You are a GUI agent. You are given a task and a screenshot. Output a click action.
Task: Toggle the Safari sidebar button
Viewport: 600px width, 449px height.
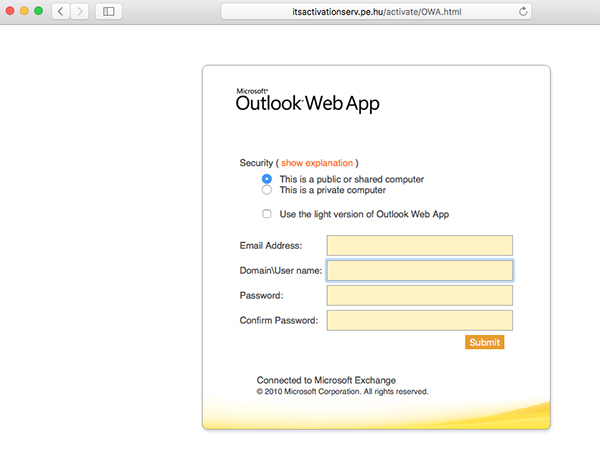(109, 11)
